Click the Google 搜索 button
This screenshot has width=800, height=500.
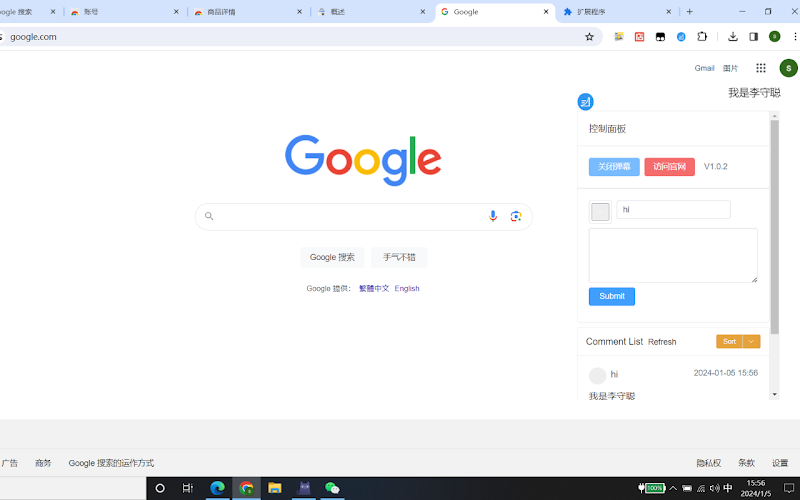coord(332,257)
